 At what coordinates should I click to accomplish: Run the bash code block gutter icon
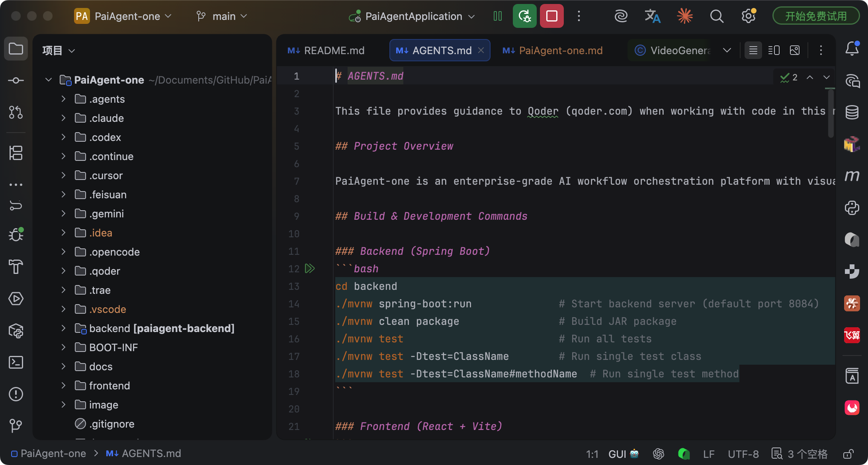pyautogui.click(x=310, y=269)
